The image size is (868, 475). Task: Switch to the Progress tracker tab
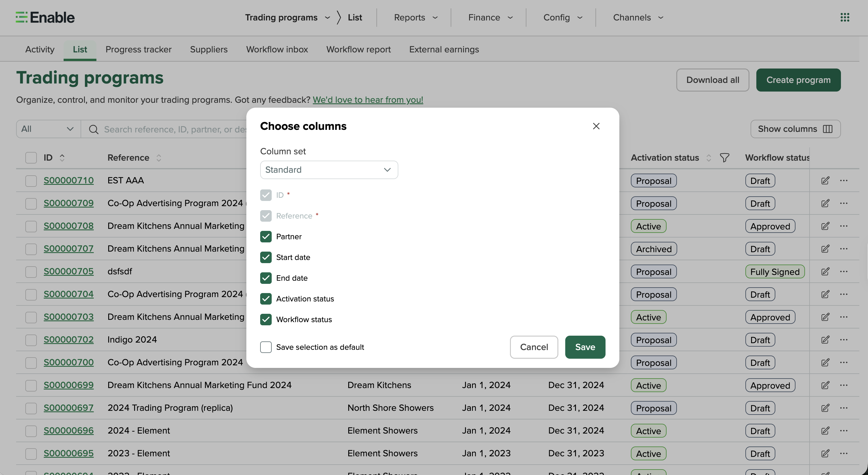(x=138, y=50)
